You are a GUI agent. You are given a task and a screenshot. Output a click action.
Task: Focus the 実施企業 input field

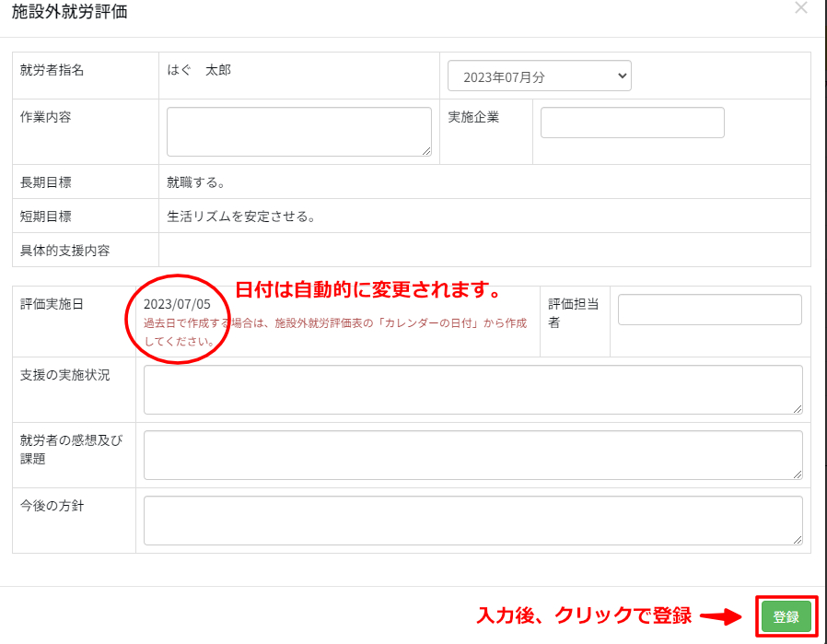[632, 123]
